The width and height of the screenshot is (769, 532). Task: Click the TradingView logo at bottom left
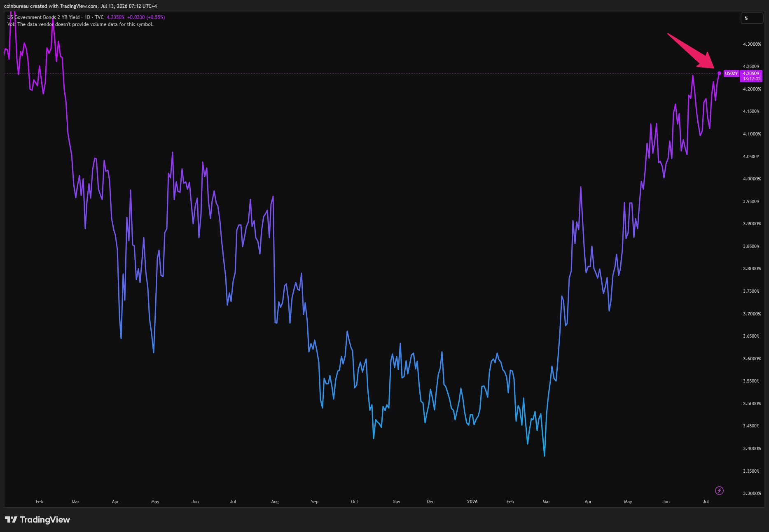point(37,520)
